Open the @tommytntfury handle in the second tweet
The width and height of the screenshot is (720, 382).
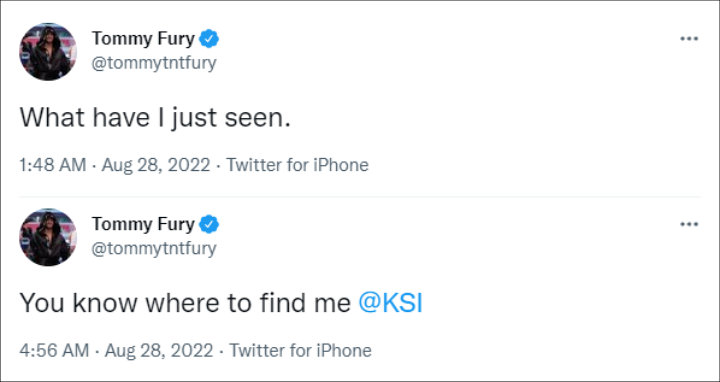point(154,249)
